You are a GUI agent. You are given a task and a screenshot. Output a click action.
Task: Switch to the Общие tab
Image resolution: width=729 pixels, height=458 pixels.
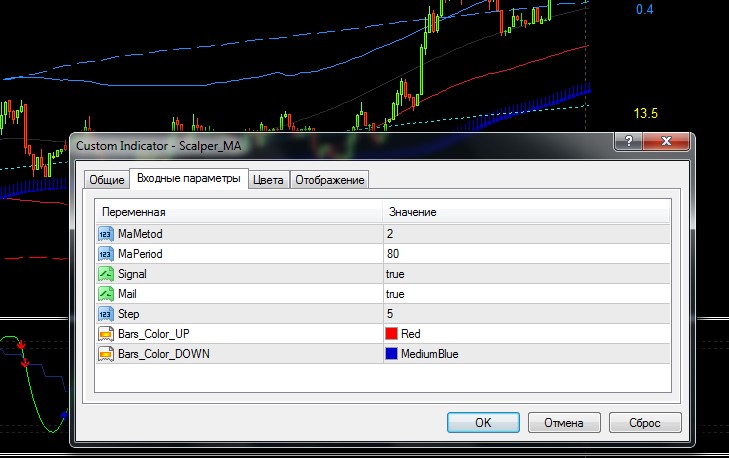pyautogui.click(x=106, y=180)
